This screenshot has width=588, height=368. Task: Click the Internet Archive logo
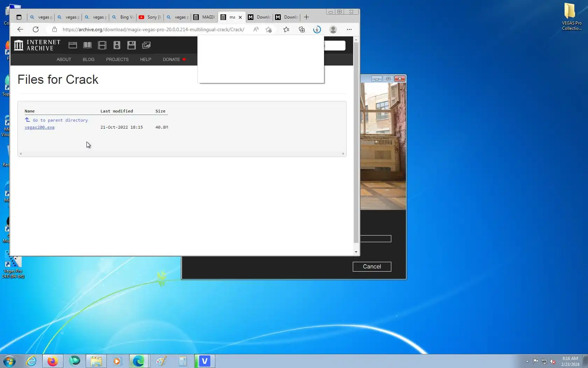[x=37, y=45]
